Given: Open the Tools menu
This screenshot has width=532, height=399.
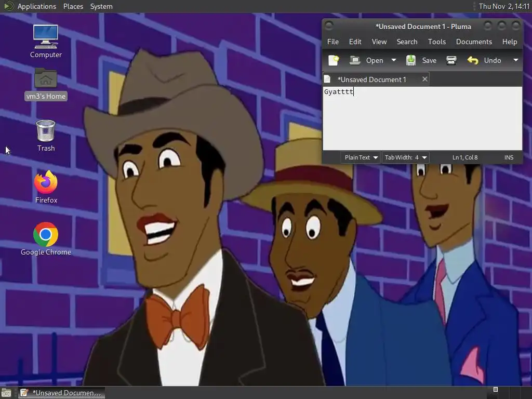Looking at the screenshot, I should coord(436,42).
